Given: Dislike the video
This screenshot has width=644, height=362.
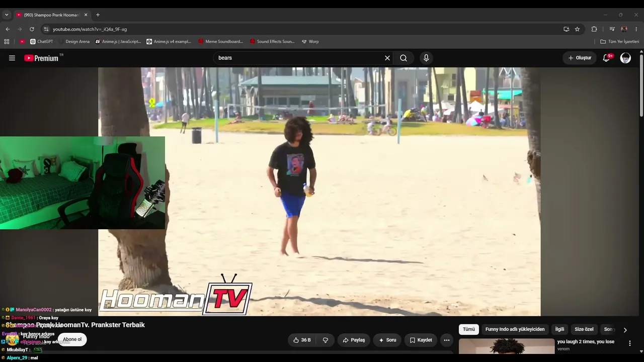Looking at the screenshot, I should click(326, 340).
